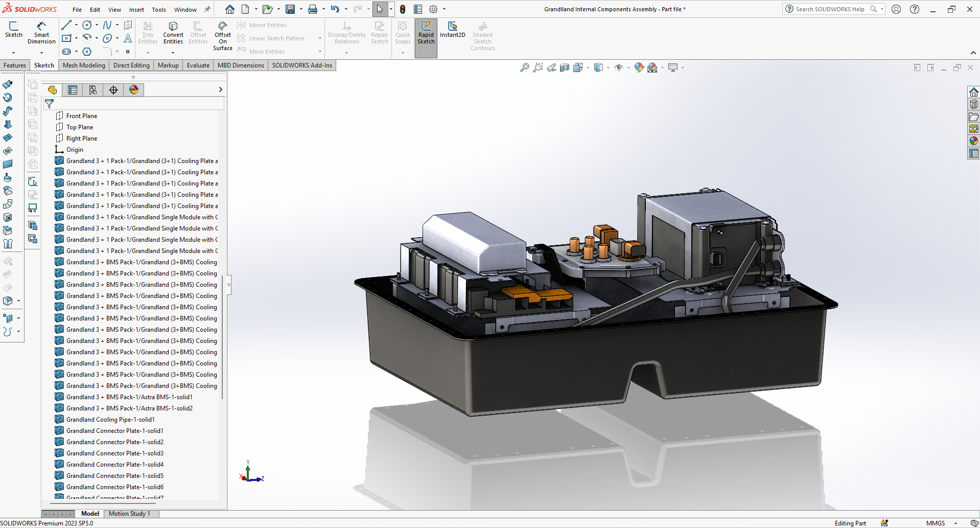This screenshot has height=528, width=980.
Task: Click the Zoom to Area icon
Action: tap(538, 67)
